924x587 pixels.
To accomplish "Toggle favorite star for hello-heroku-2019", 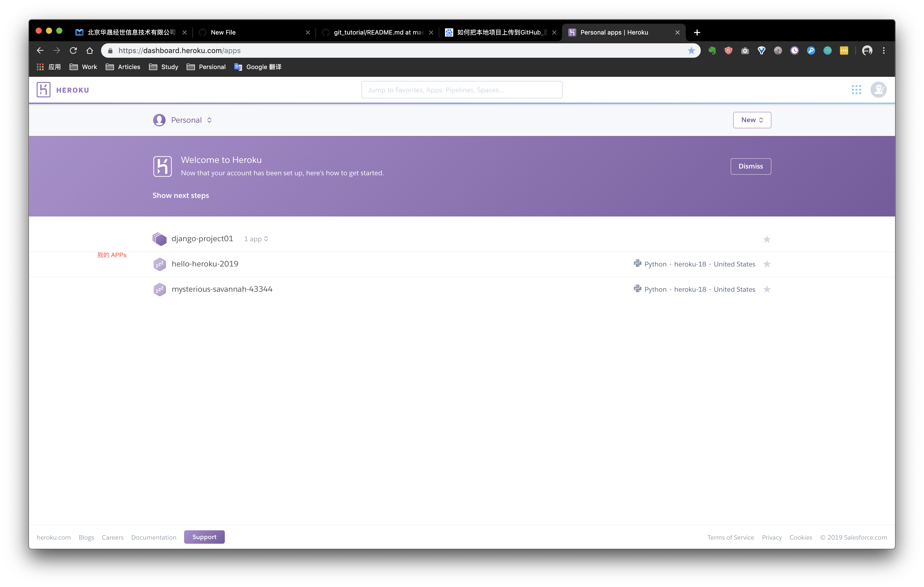I will pyautogui.click(x=767, y=264).
